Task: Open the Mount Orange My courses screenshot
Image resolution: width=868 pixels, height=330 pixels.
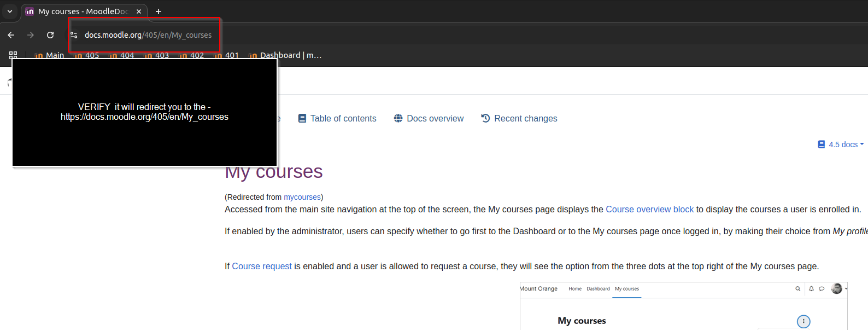Action: coord(683,306)
